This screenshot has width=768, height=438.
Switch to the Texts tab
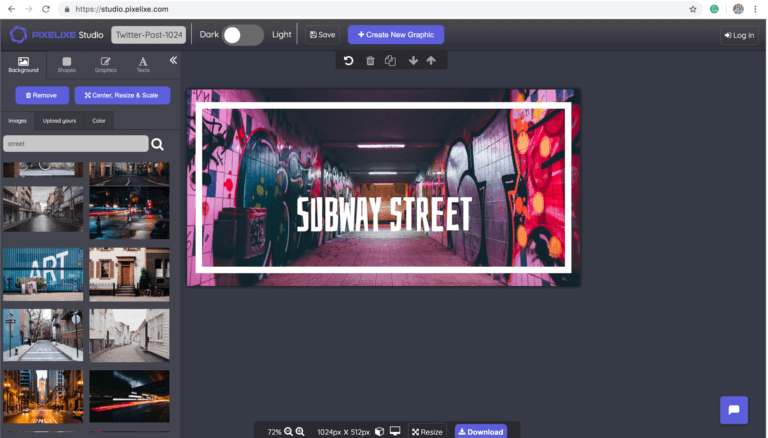[143, 65]
